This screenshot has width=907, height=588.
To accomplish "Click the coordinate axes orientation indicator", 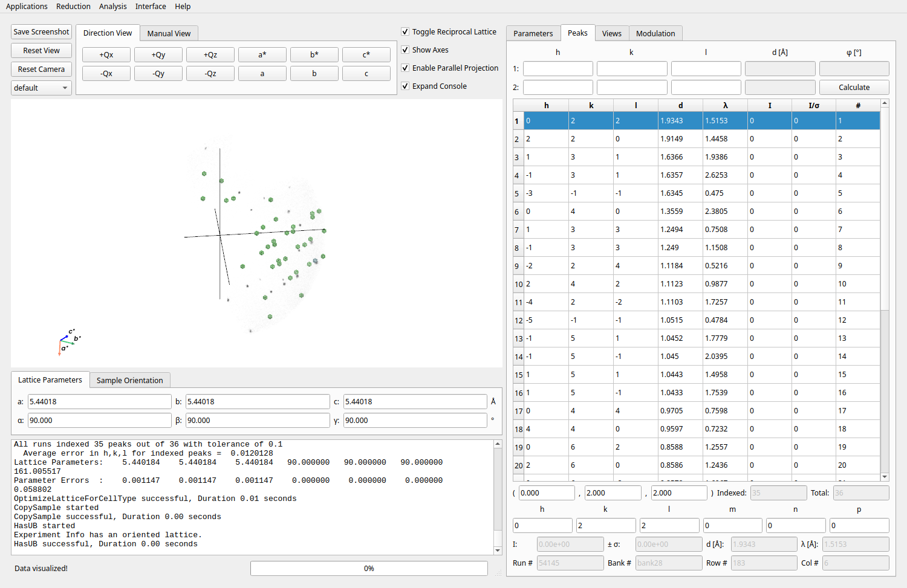I will pyautogui.click(x=70, y=342).
